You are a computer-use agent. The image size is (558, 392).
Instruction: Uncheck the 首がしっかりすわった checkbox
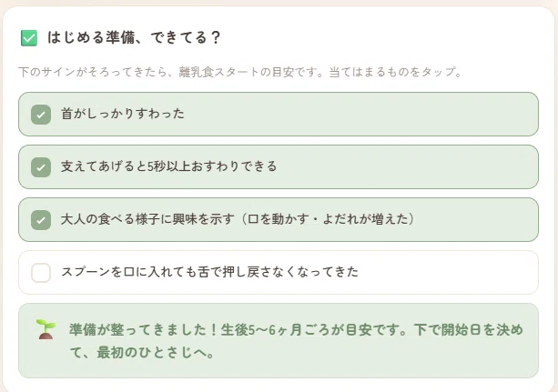tap(41, 115)
